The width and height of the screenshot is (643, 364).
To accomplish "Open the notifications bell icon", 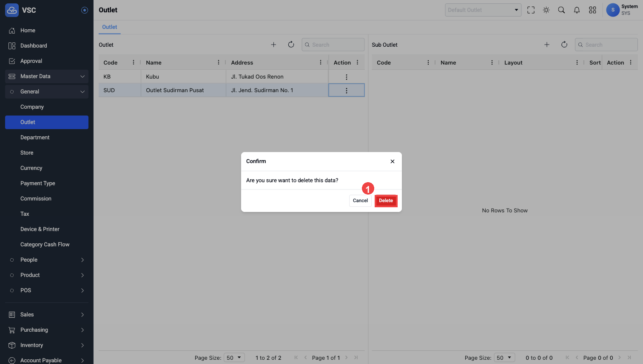I will (577, 10).
